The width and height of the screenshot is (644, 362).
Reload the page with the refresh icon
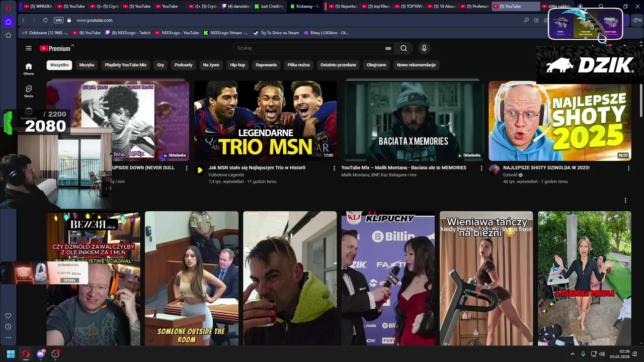[45, 20]
